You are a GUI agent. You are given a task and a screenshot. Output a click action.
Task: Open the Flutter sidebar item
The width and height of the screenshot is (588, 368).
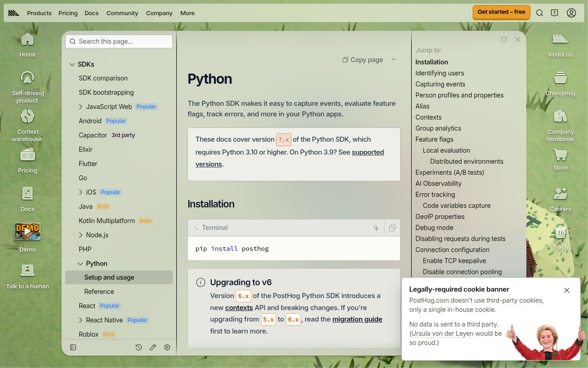click(88, 164)
